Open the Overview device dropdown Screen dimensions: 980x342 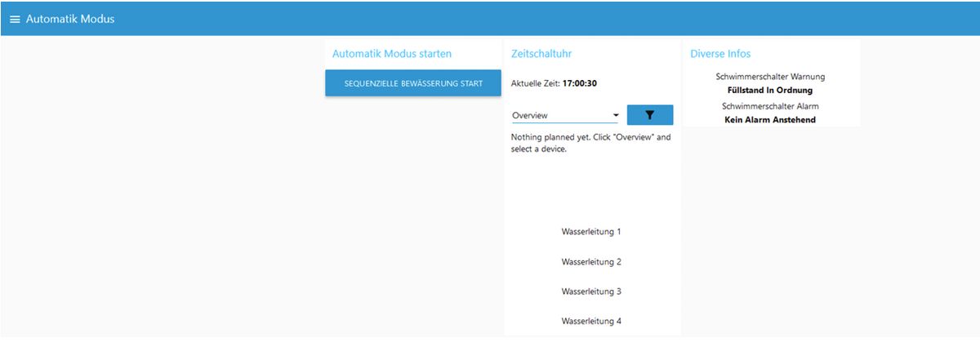pos(565,115)
